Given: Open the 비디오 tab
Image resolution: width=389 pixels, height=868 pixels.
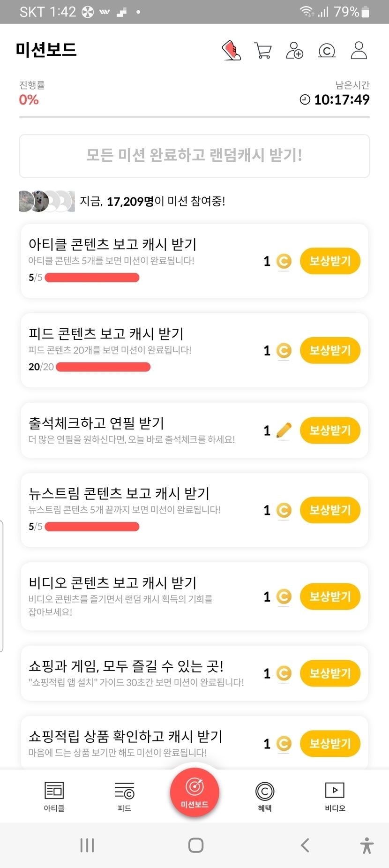Looking at the screenshot, I should 335,796.
